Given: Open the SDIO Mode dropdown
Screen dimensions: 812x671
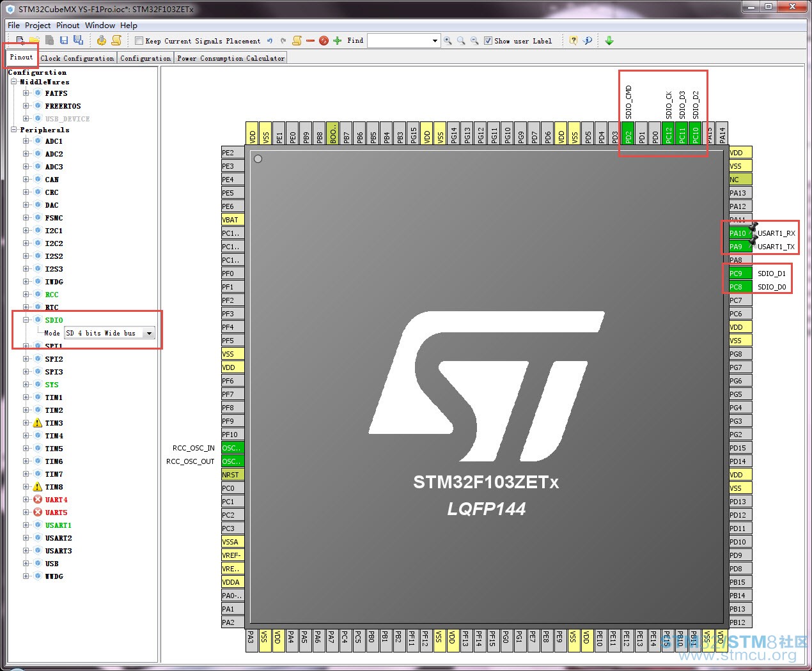Looking at the screenshot, I should 149,333.
